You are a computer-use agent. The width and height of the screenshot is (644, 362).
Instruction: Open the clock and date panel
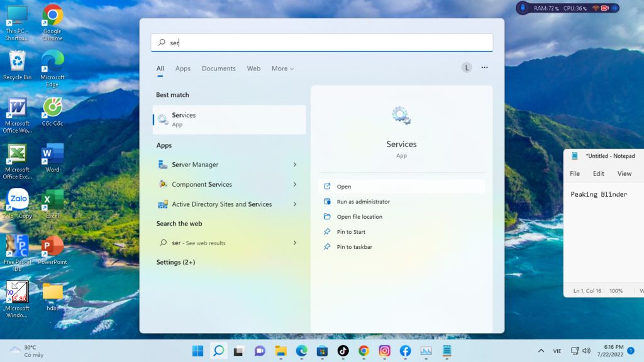(x=610, y=351)
